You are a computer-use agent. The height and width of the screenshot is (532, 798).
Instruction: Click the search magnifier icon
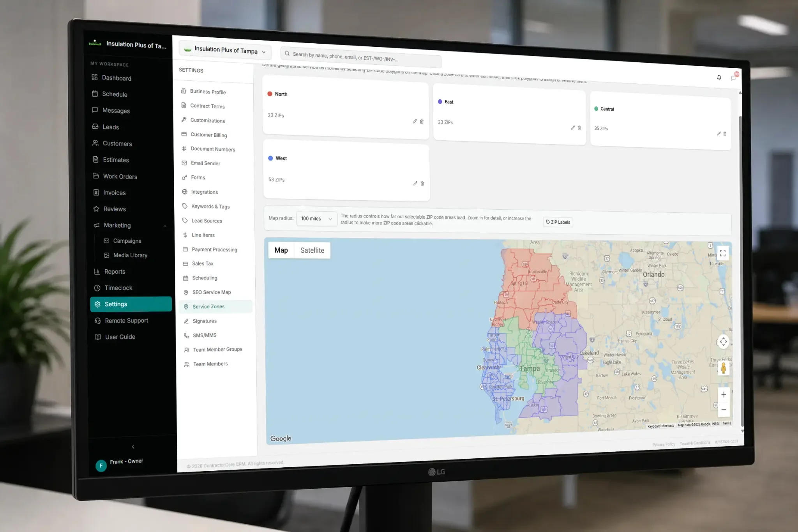tap(287, 53)
